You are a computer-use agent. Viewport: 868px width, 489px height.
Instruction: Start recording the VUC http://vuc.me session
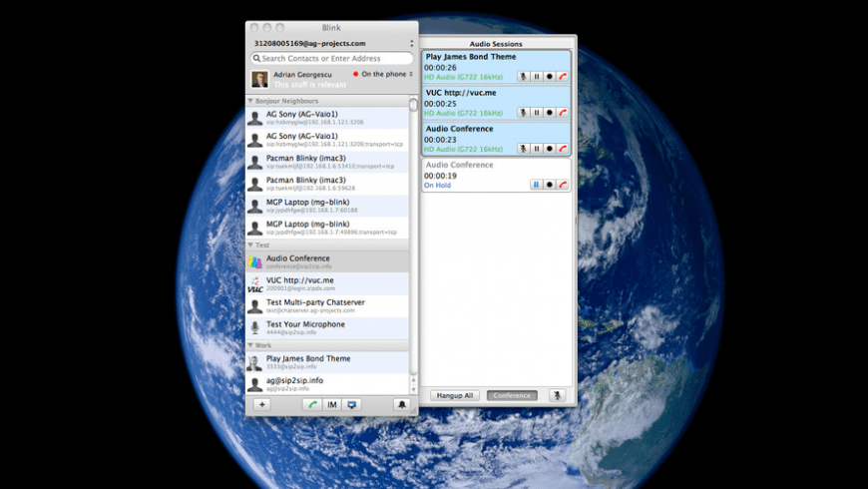point(550,113)
